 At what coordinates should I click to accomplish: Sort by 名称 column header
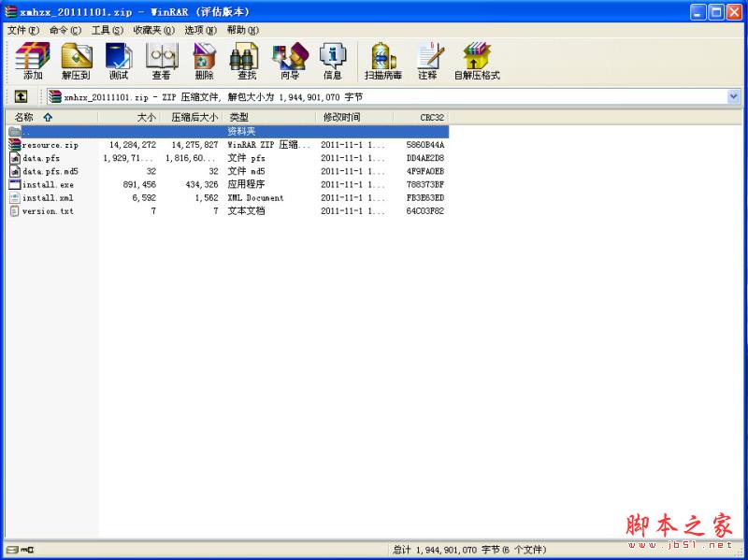click(x=51, y=118)
